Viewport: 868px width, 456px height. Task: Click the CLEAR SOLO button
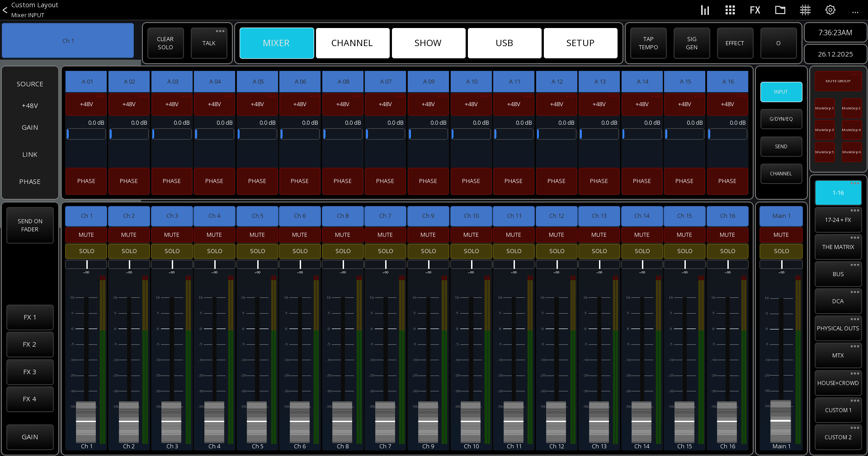coord(165,43)
